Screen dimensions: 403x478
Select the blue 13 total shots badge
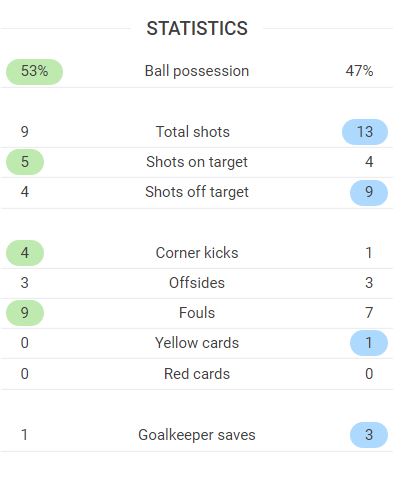365,132
